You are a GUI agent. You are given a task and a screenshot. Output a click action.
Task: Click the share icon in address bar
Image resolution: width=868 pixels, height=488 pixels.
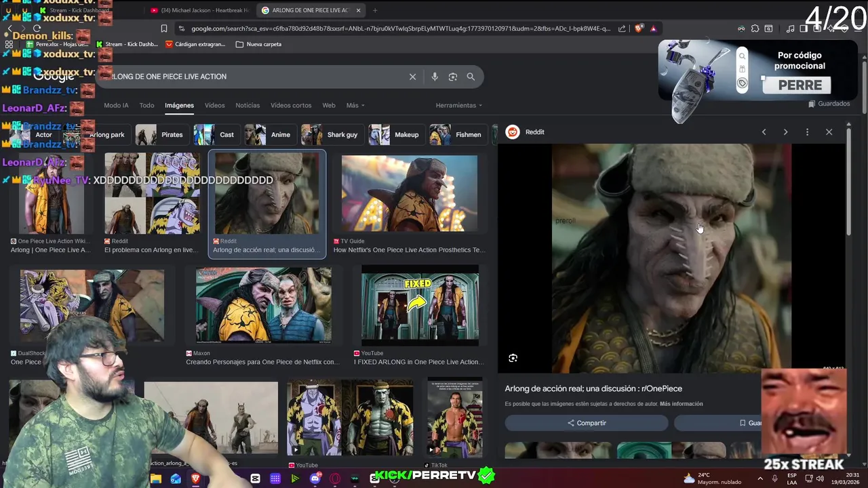(x=622, y=28)
